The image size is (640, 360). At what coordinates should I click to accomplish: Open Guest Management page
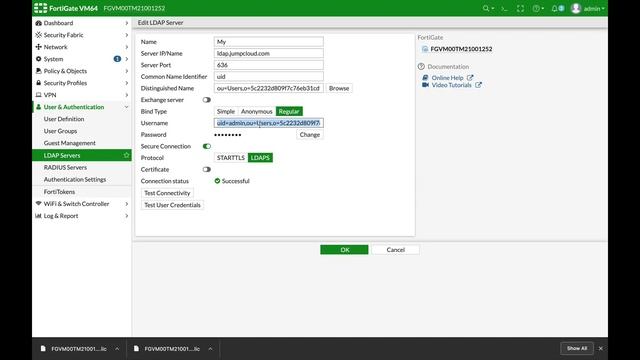[69, 143]
